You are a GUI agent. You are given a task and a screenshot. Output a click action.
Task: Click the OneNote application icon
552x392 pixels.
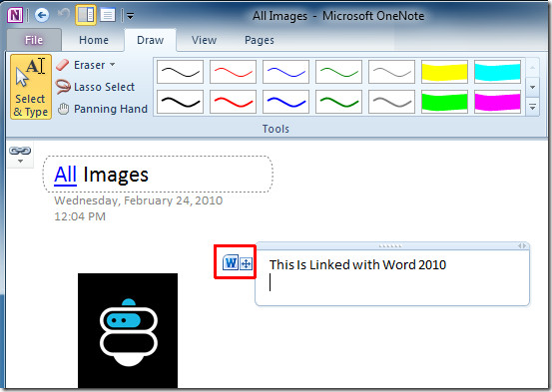(15, 15)
